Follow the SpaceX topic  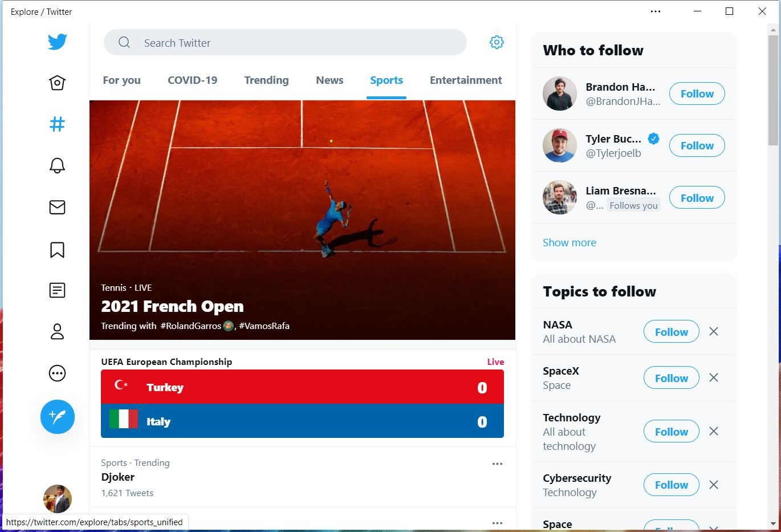click(672, 377)
